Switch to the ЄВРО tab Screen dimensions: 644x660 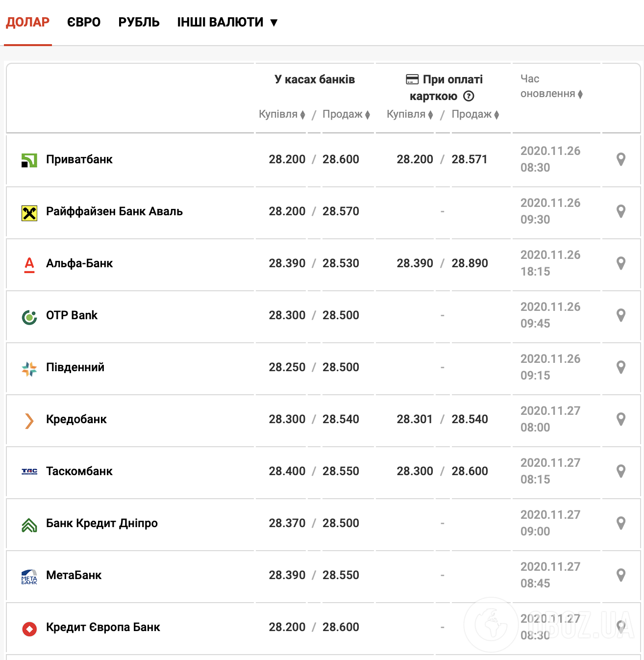[84, 22]
